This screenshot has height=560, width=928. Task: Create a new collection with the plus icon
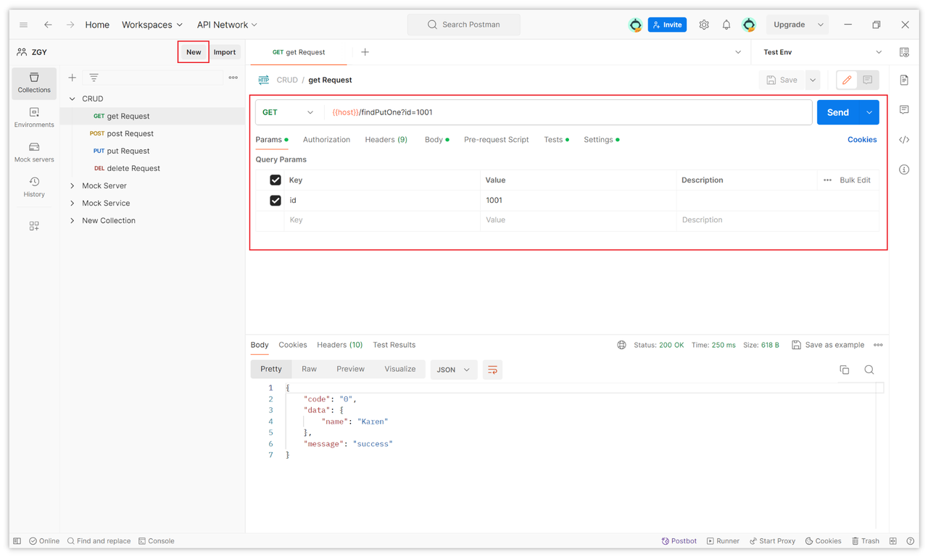72,78
